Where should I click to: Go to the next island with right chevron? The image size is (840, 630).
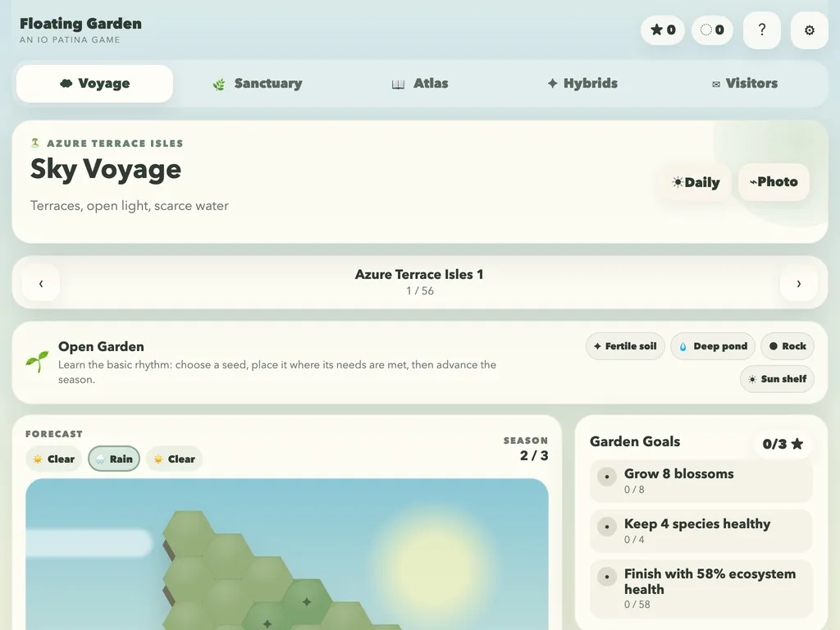[x=799, y=283]
